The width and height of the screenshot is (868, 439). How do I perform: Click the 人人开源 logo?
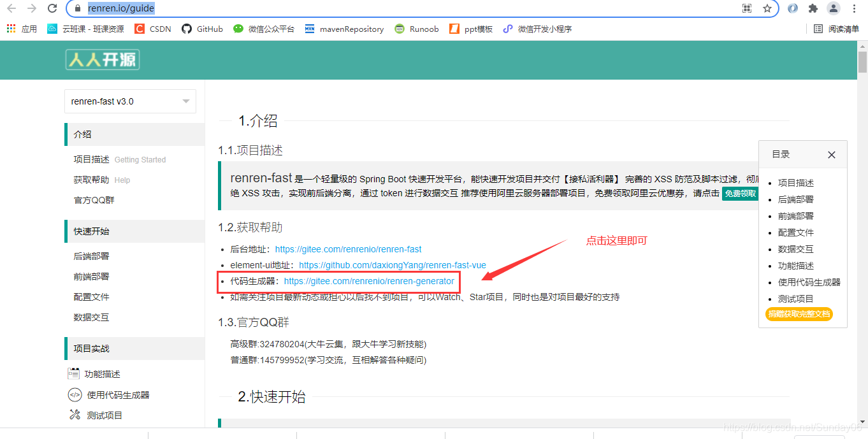pyautogui.click(x=102, y=60)
